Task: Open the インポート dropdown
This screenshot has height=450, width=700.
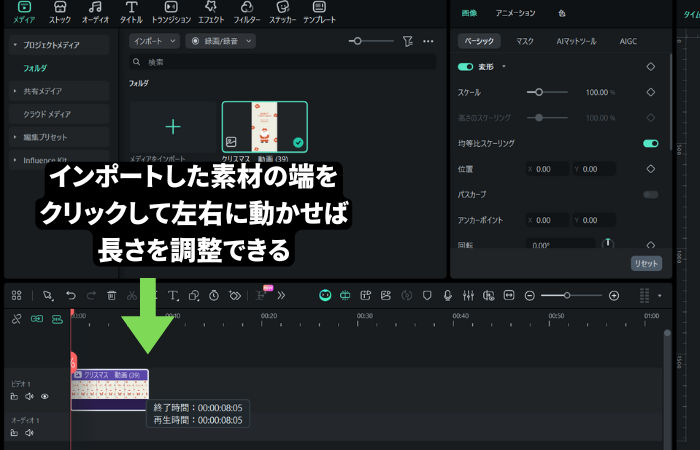Action: click(x=154, y=41)
